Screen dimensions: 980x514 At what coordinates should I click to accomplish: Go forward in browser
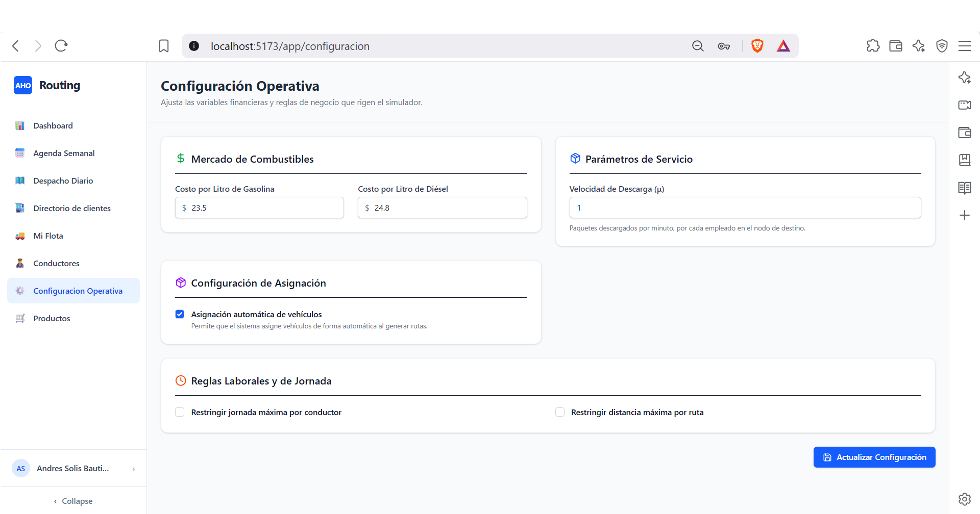tap(38, 46)
